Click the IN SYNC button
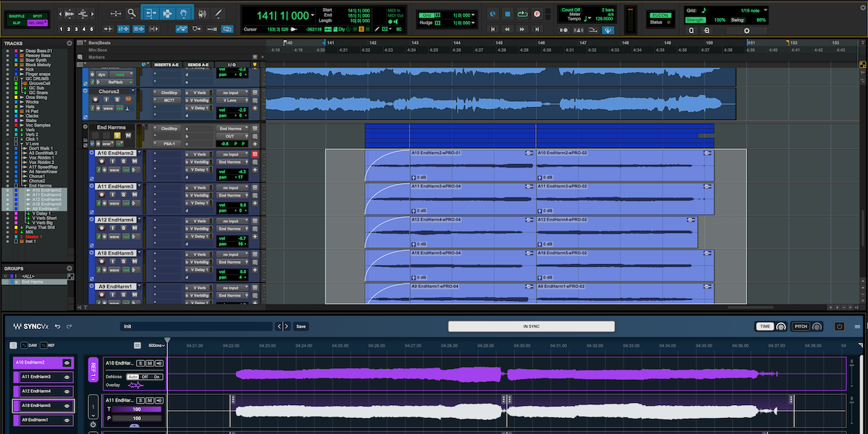868x434 pixels. 530,325
